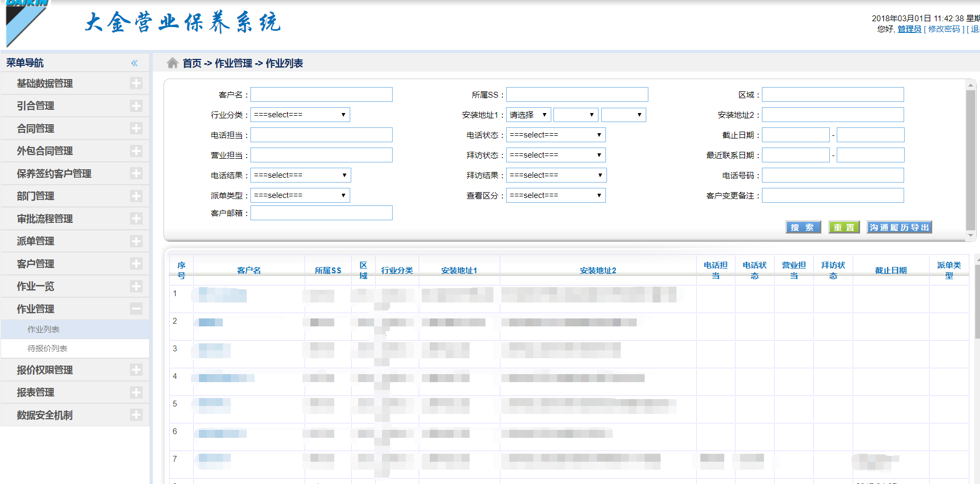Collapse the 菜单导航 sidebar with double-chevron icon

(x=135, y=63)
